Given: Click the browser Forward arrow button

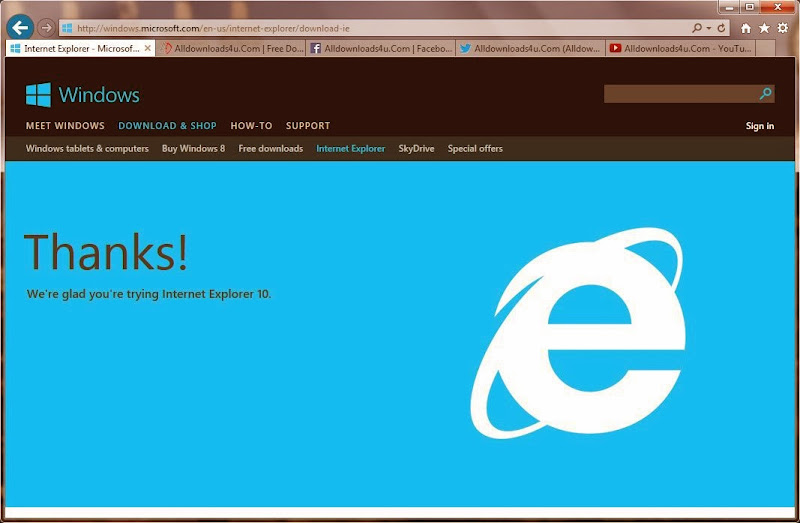Looking at the screenshot, I should 46,28.
